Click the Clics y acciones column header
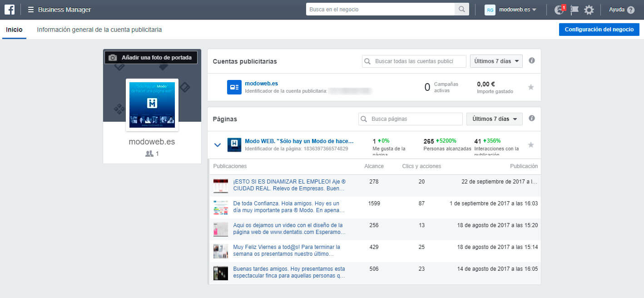Image resolution: width=644 pixels, height=298 pixels. (421, 166)
